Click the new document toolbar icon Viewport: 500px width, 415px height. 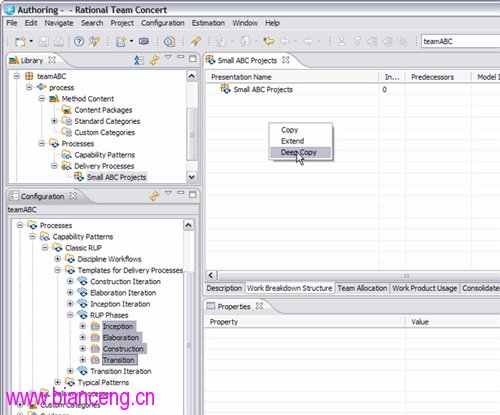pyautogui.click(x=121, y=41)
